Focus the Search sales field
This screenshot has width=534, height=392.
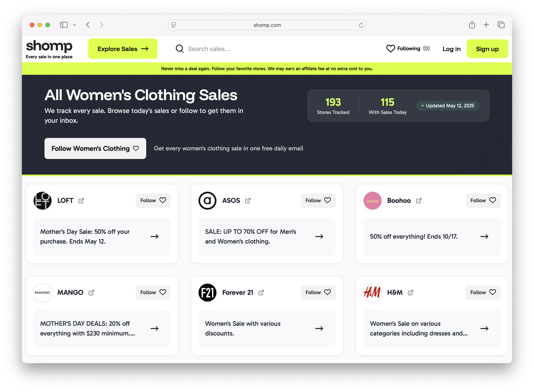209,49
